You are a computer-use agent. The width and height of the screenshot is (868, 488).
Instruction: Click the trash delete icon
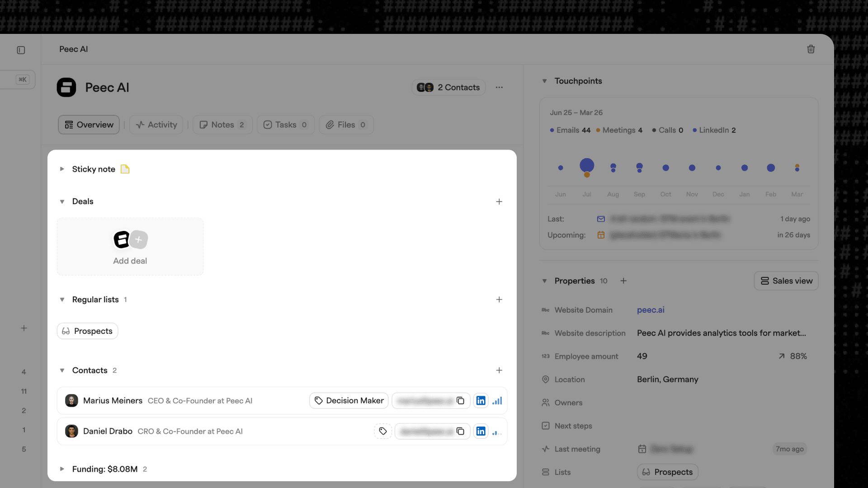[811, 49]
